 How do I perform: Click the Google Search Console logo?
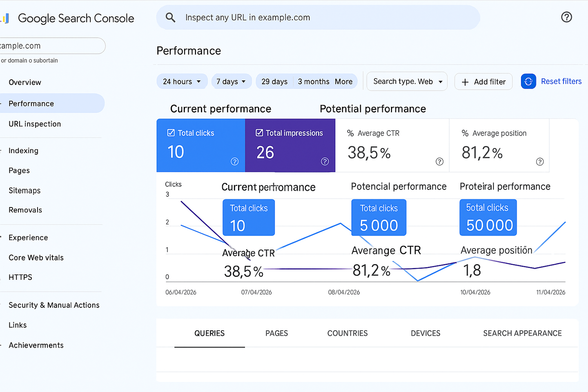pyautogui.click(x=67, y=18)
